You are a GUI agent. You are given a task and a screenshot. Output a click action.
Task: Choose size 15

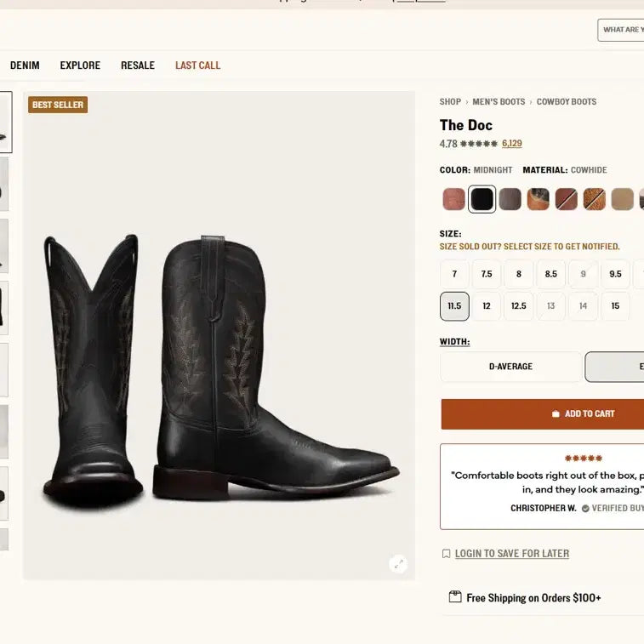[615, 306]
